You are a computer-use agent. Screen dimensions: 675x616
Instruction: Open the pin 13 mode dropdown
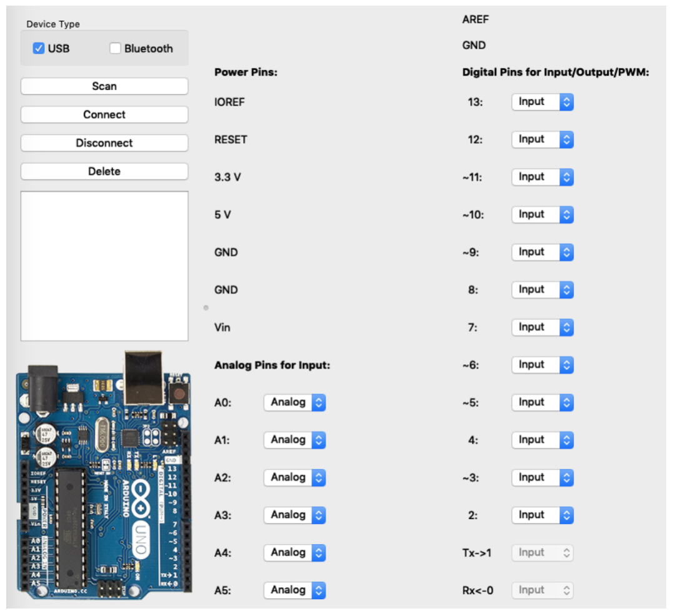click(542, 102)
